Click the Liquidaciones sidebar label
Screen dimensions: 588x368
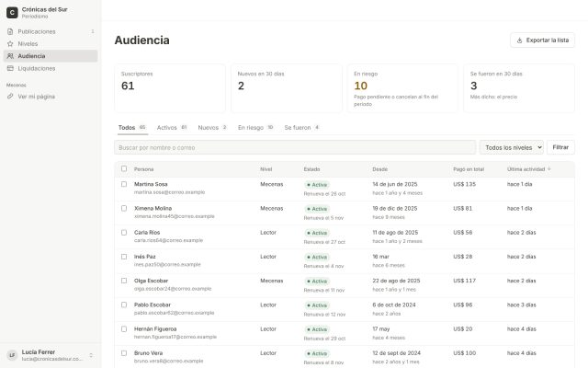coord(37,68)
